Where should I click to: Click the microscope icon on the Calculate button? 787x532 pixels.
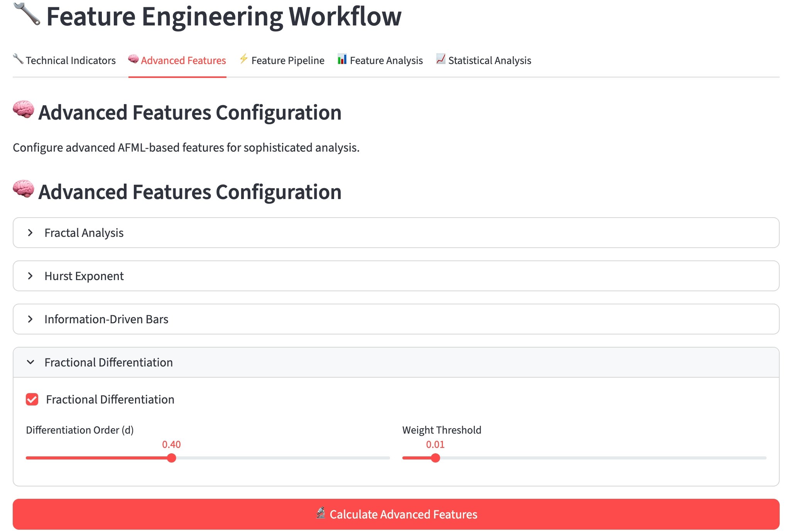(x=321, y=513)
